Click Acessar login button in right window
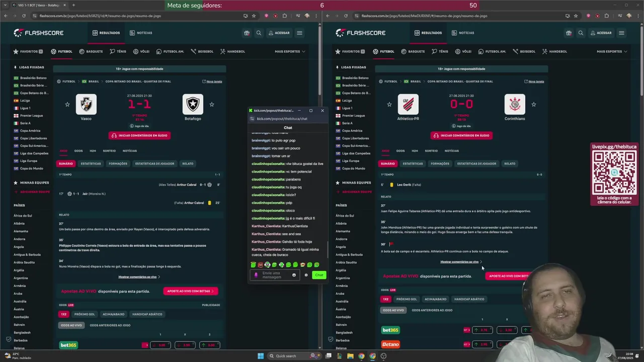644x362 pixels. point(601,33)
